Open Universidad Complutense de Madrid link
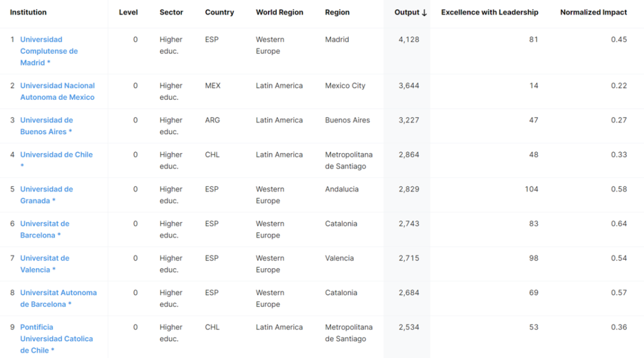This screenshot has height=358, width=644. [49, 51]
